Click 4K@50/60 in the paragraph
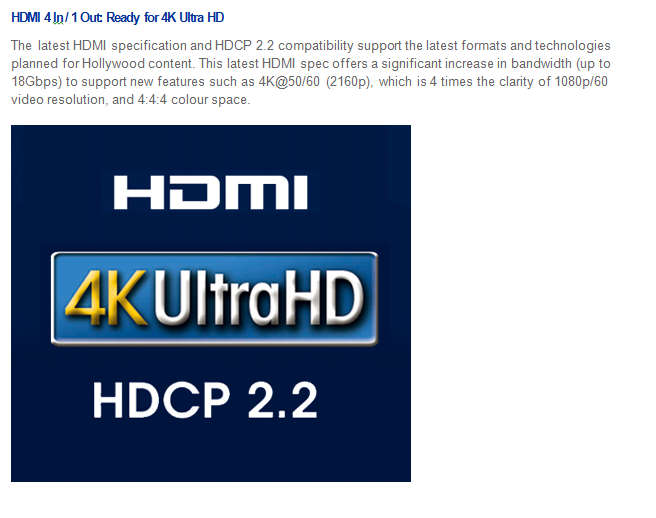Screen dimensions: 656x518 [x=289, y=82]
